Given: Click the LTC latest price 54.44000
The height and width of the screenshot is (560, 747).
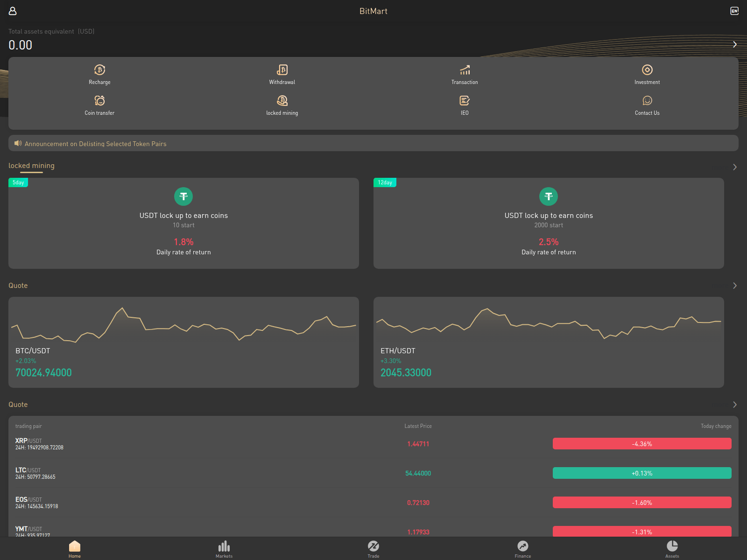Looking at the screenshot, I should [x=418, y=473].
